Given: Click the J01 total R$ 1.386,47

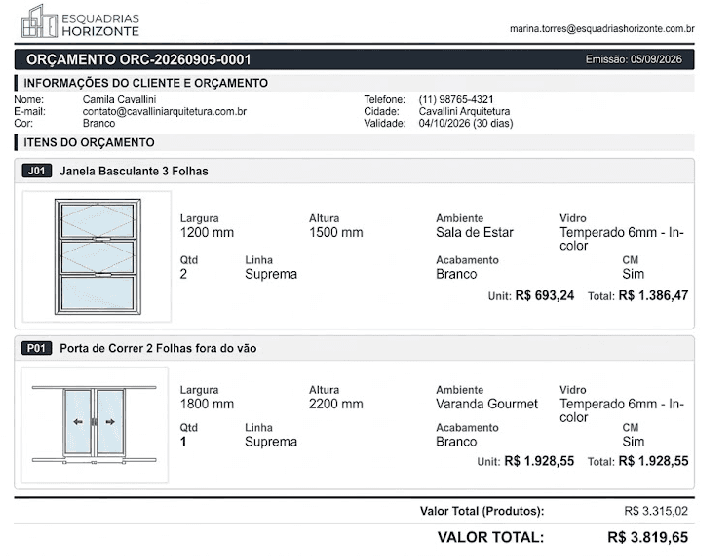Looking at the screenshot, I should point(653,295).
